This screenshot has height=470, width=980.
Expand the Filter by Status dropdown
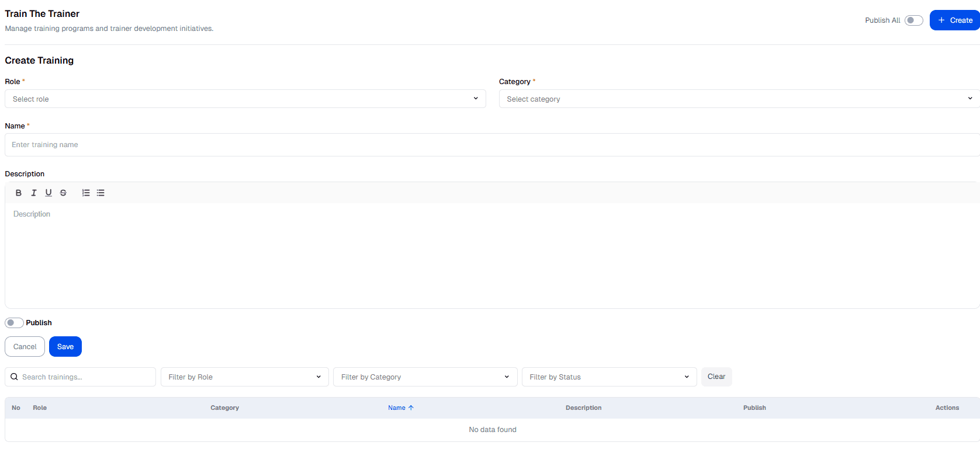(x=609, y=377)
